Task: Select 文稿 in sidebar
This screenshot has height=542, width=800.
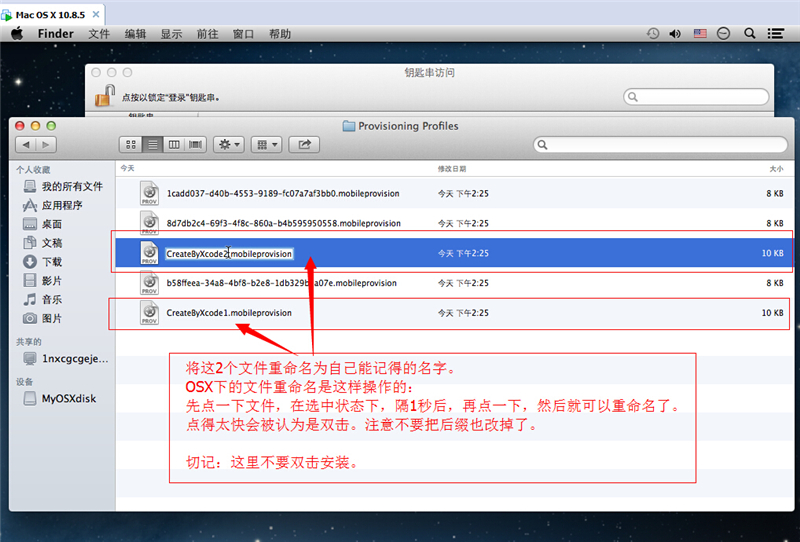Action: 42,243
